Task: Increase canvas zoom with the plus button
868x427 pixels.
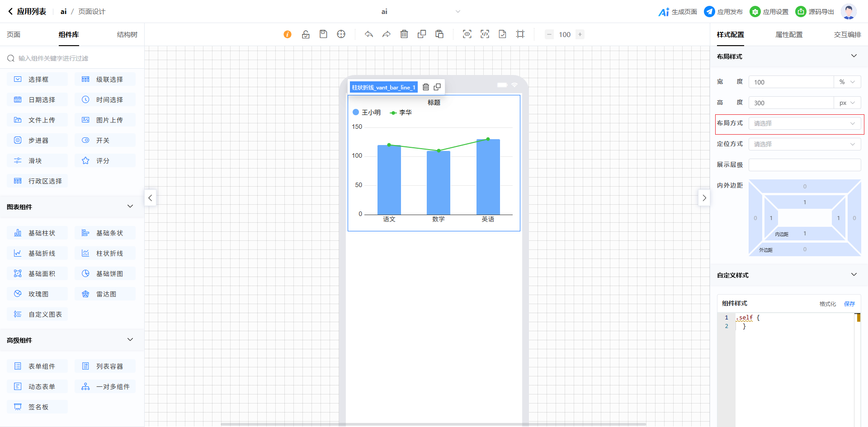Action: coord(580,34)
